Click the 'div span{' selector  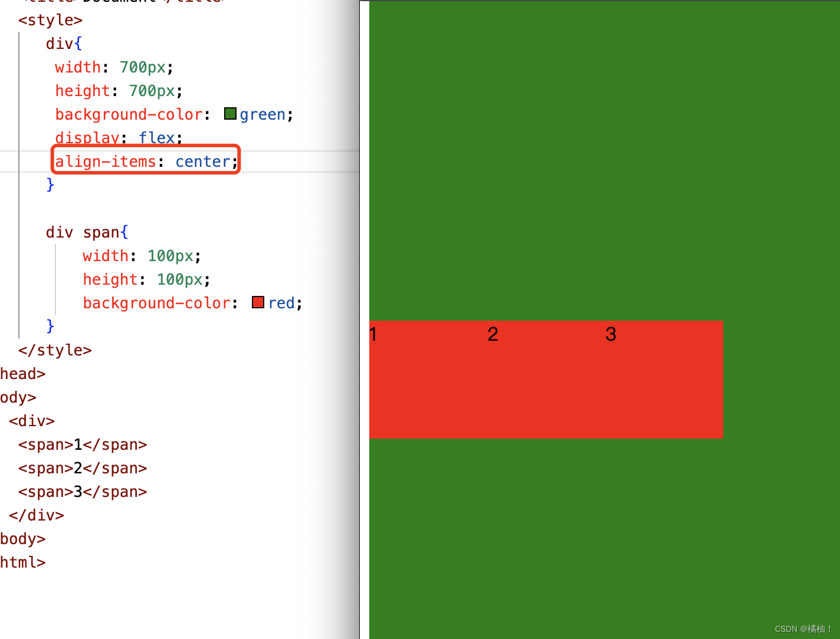[87, 232]
